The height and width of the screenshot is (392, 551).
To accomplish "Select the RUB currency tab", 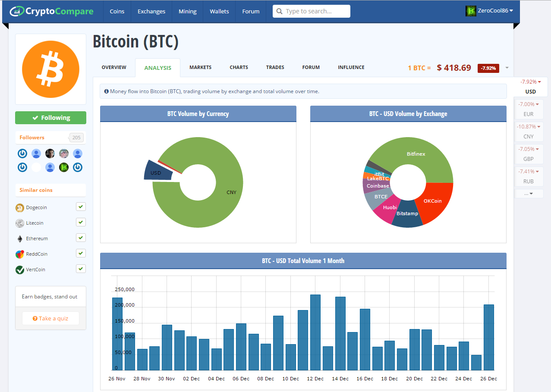I will click(x=529, y=176).
